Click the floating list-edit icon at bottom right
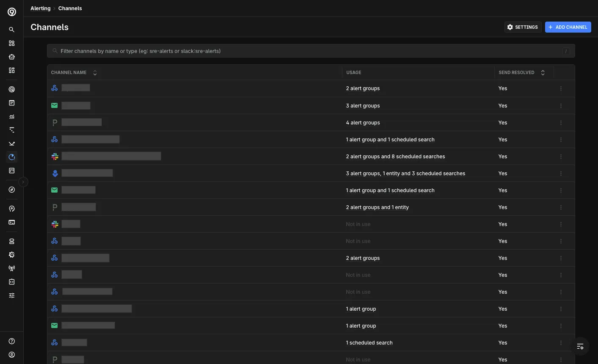598x364 pixels. [580, 347]
